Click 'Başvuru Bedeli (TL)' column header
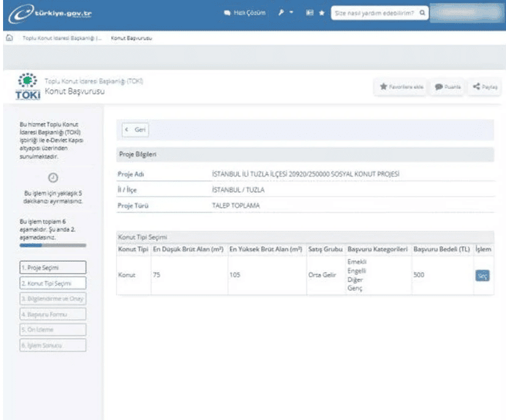Screen dimensions: 506x420 [441, 249]
